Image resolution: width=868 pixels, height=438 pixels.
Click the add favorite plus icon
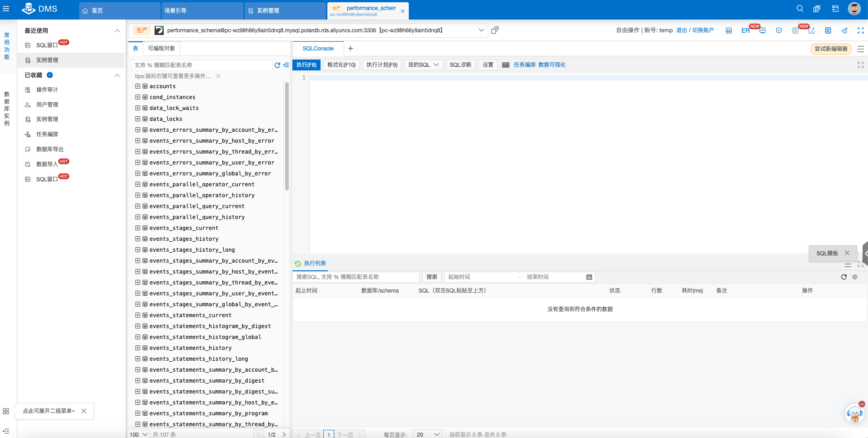(x=50, y=75)
